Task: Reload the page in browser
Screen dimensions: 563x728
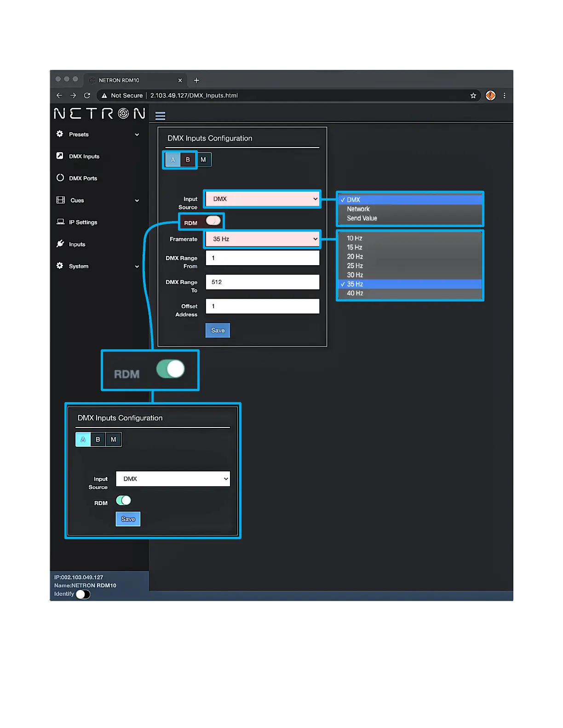Action: [x=87, y=96]
